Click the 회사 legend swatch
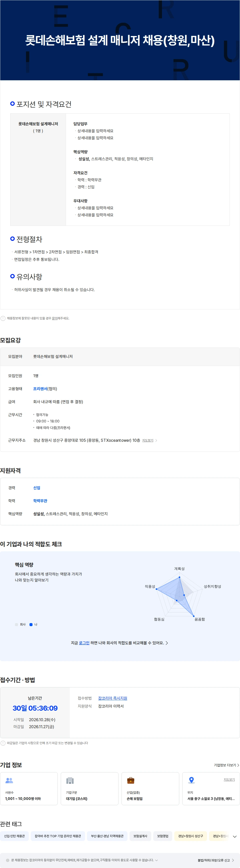The height and width of the screenshot is (868, 240). click(x=16, y=624)
